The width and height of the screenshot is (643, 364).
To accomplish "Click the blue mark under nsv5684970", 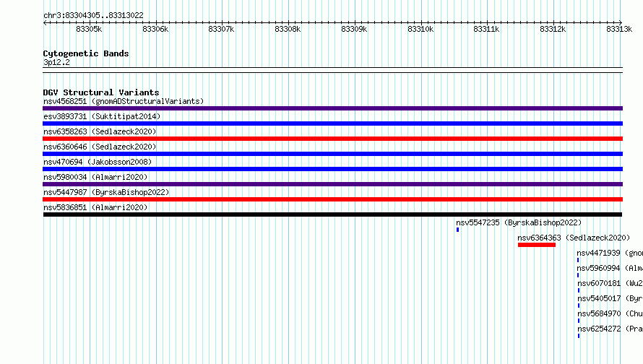I will (x=579, y=321).
